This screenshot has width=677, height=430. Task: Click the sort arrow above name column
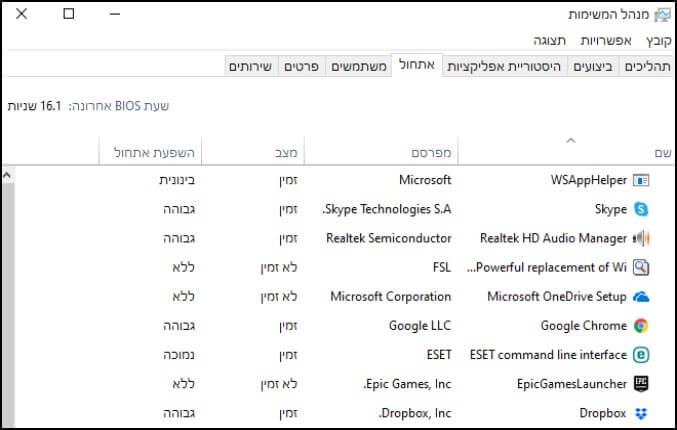tap(571, 140)
